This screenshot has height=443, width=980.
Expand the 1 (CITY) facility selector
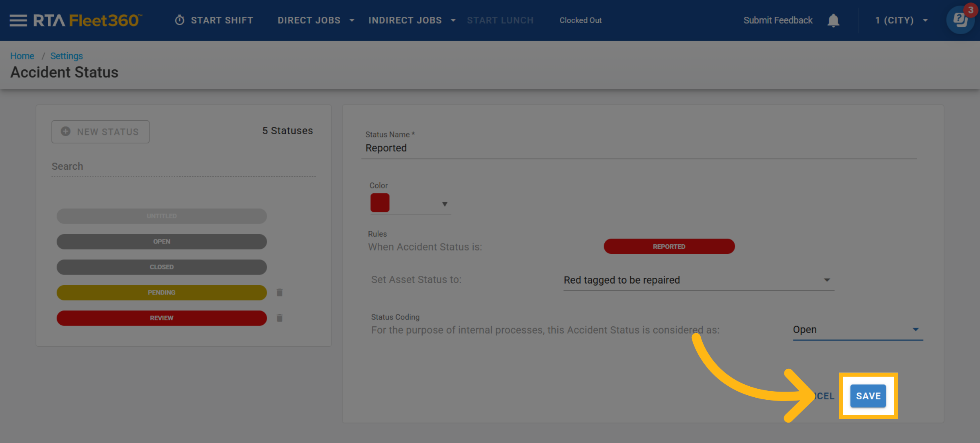pyautogui.click(x=901, y=20)
